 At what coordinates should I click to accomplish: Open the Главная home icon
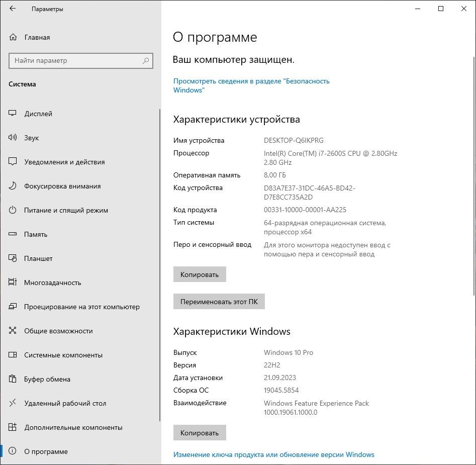[x=13, y=37]
